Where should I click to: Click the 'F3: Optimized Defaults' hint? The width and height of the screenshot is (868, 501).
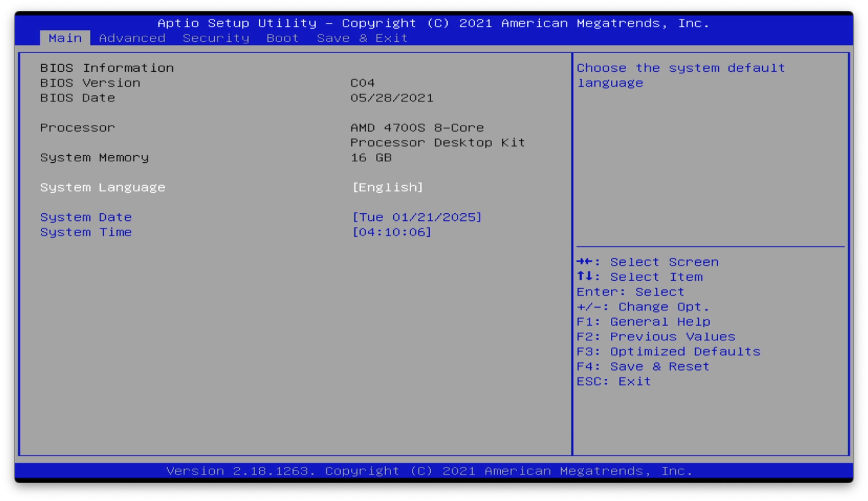point(668,352)
